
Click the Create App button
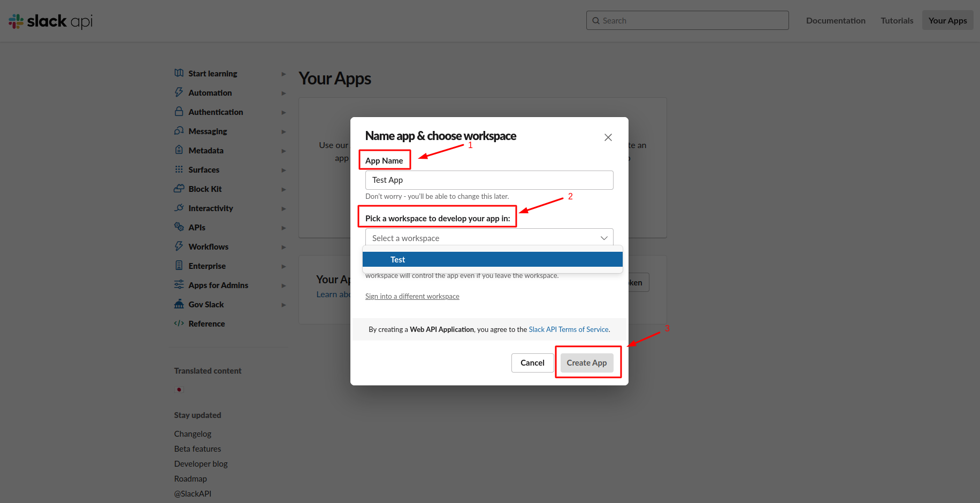point(587,362)
